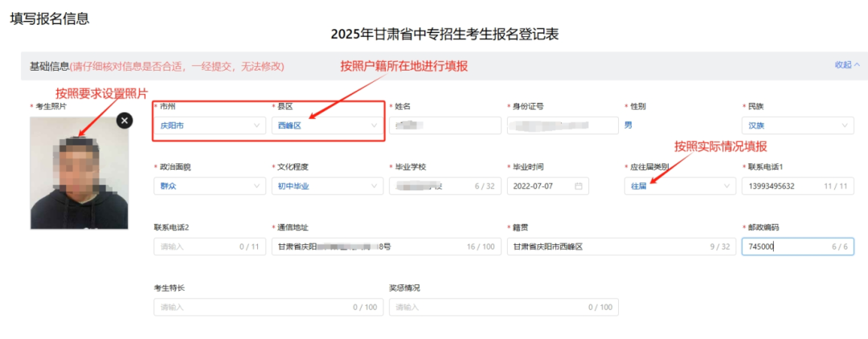Open the 政治面貌 dropdown showing 群众
This screenshot has width=868, height=339.
(x=209, y=186)
